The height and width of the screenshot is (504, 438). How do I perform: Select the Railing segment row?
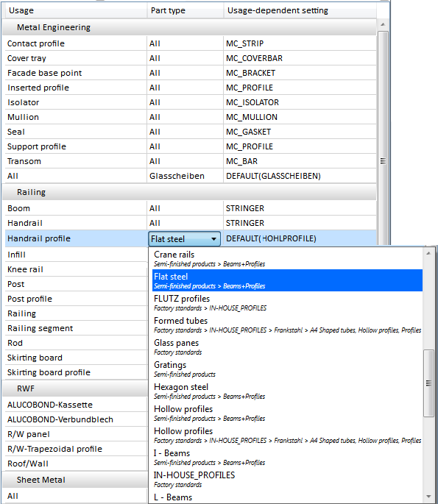[x=76, y=328]
